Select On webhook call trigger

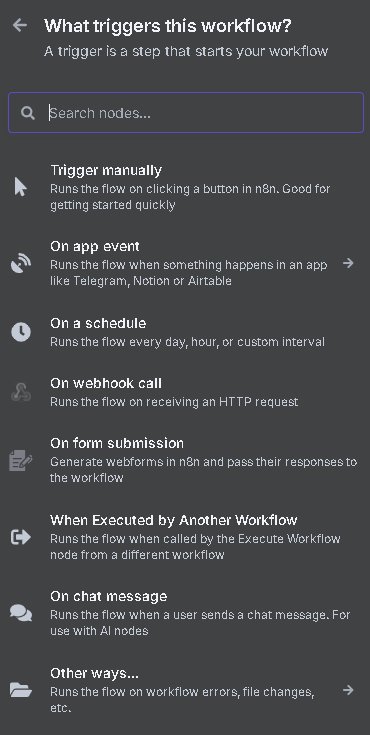click(x=185, y=392)
